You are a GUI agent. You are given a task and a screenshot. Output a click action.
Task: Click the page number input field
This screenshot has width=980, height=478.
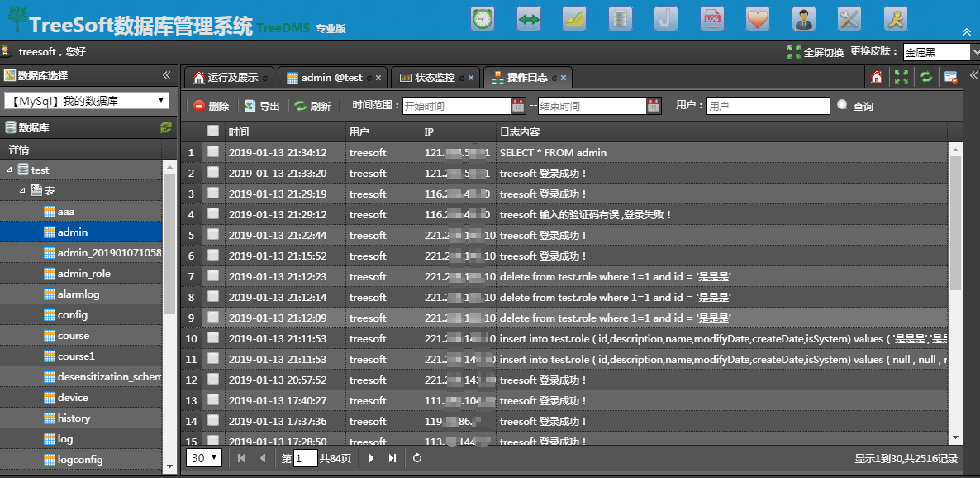click(306, 459)
